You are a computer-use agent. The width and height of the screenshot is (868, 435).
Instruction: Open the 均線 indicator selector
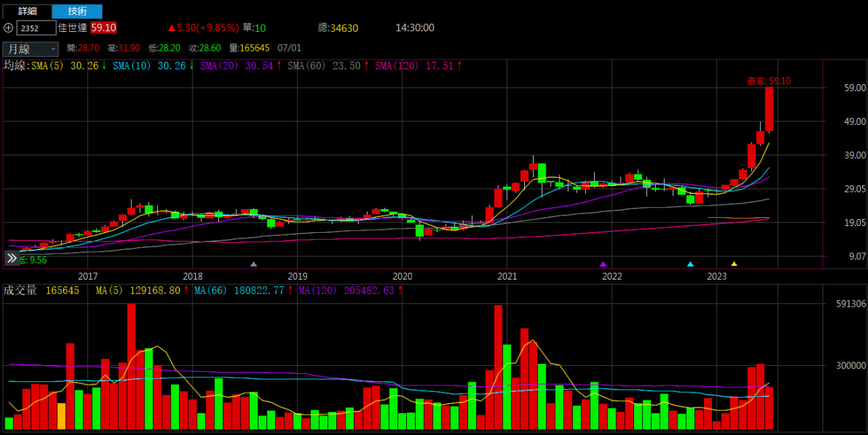(15, 66)
